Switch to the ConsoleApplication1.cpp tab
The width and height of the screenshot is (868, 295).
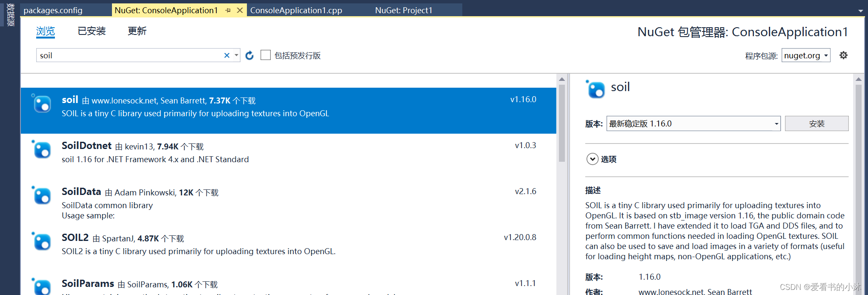tap(296, 10)
